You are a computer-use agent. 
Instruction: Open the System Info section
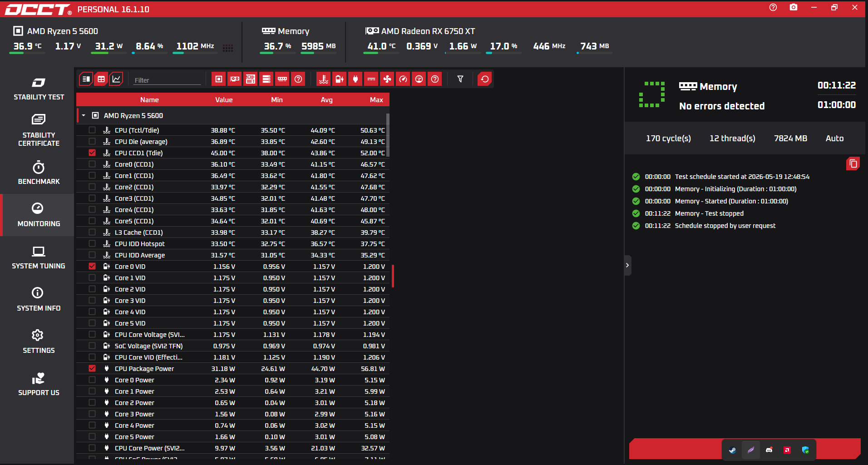[x=39, y=300]
